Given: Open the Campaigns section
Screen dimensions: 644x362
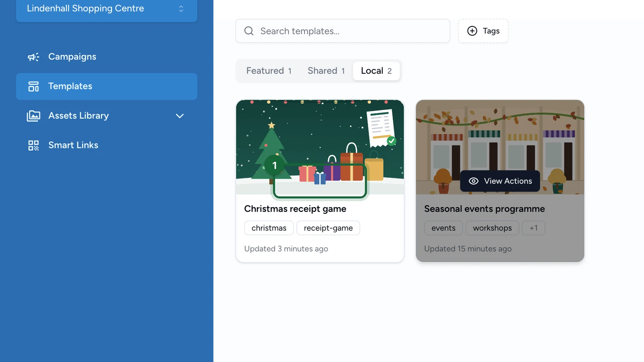Looking at the screenshot, I should (106, 57).
